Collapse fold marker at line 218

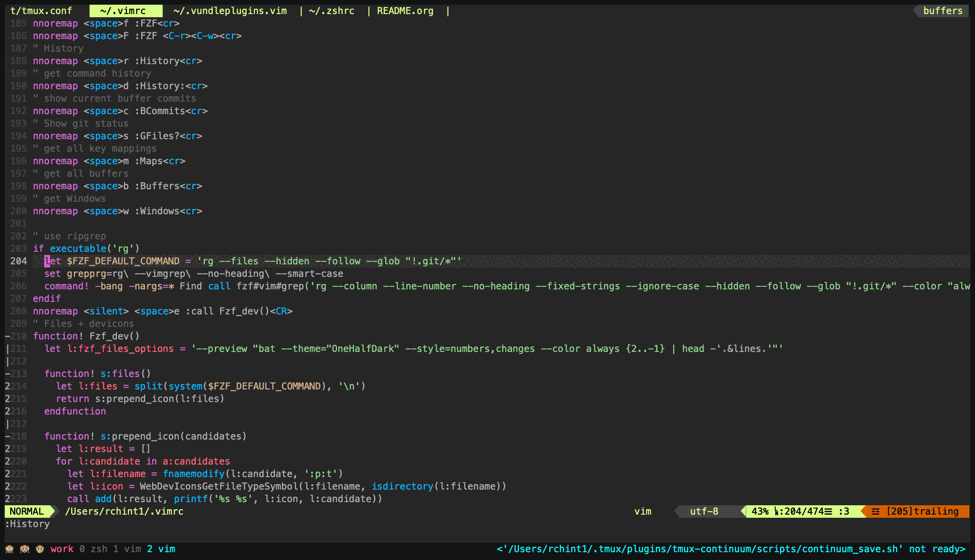7,436
